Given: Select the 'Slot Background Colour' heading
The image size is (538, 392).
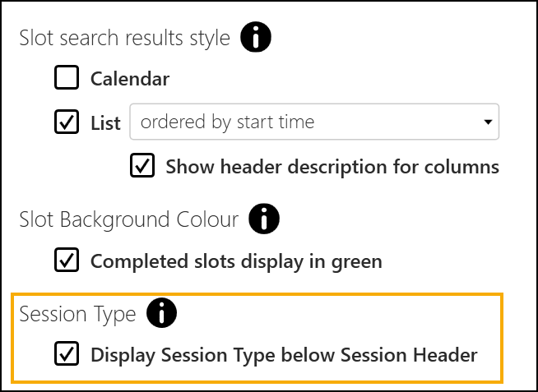Looking at the screenshot, I should point(128,220).
